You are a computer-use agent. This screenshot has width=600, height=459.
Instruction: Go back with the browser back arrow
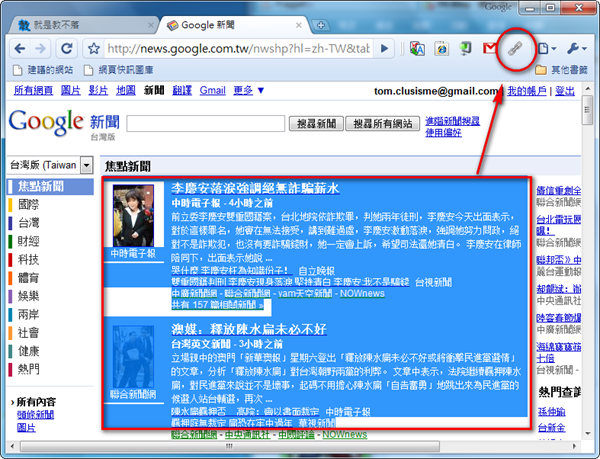click(x=20, y=49)
